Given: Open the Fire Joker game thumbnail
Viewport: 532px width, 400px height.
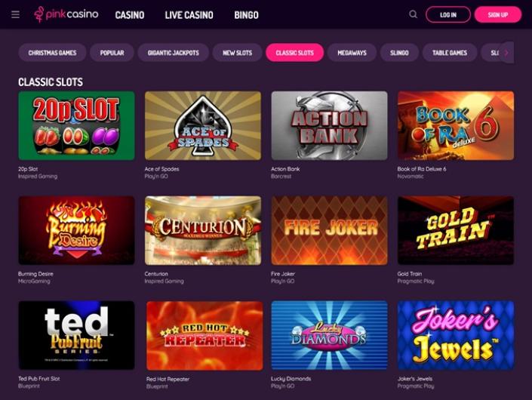Looking at the screenshot, I should tap(329, 230).
